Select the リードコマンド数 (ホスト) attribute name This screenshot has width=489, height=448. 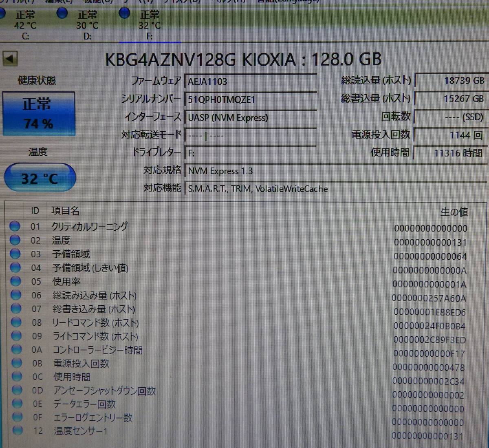[96, 322]
